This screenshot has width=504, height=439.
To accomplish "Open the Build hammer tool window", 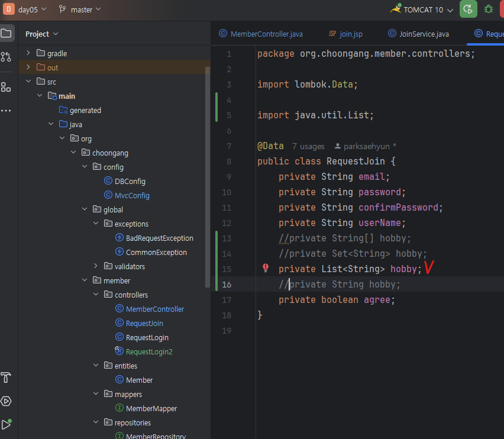I will 6,377.
